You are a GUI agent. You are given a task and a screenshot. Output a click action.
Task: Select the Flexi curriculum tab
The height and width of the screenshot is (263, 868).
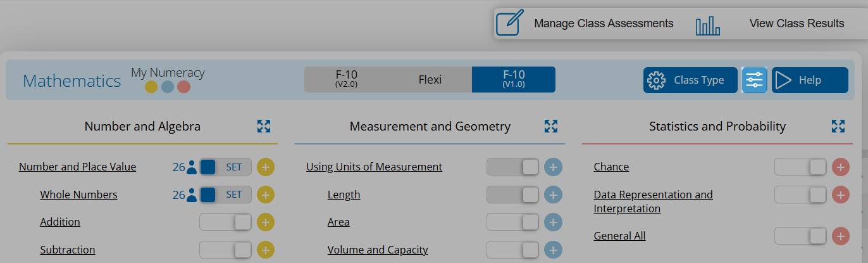click(430, 80)
